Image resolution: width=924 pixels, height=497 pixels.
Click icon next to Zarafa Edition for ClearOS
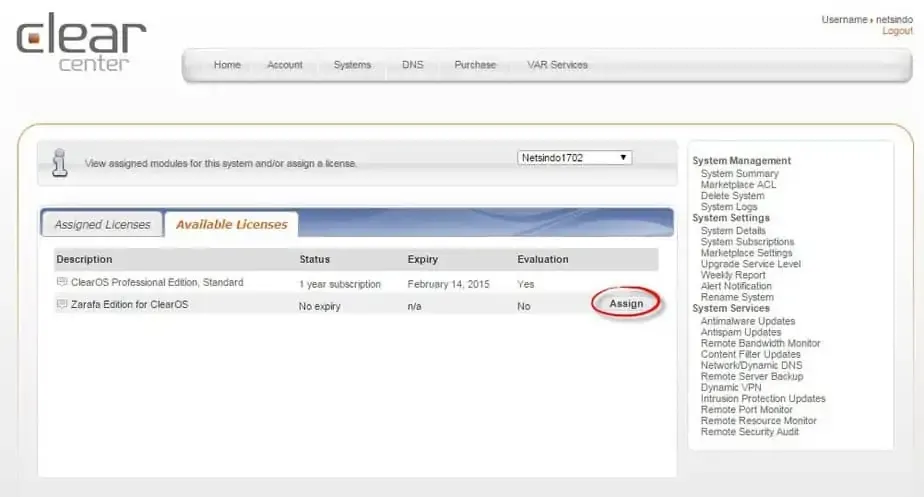click(62, 304)
